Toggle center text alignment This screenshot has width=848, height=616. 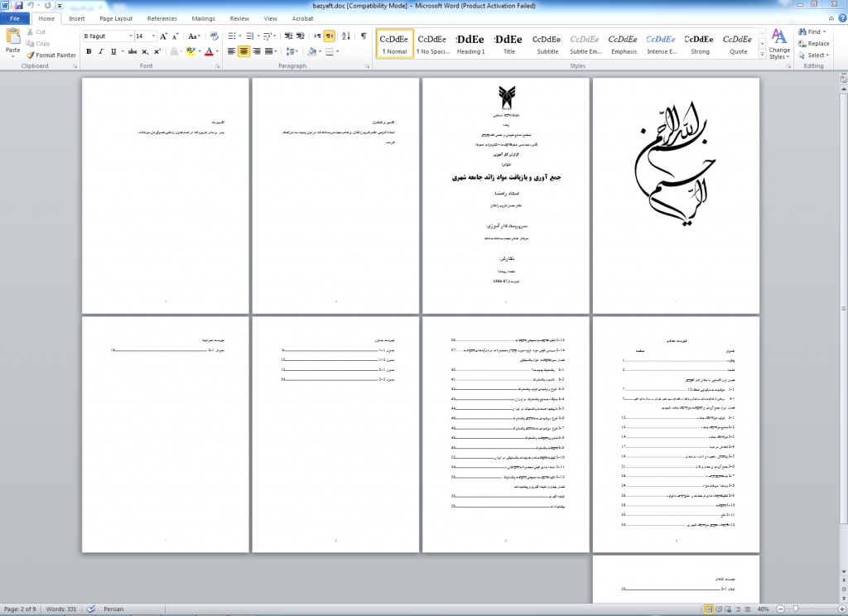(243, 51)
